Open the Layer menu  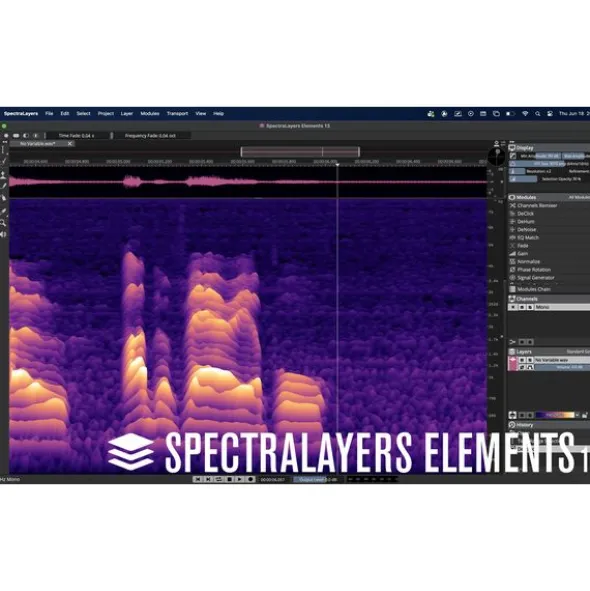coord(127,113)
